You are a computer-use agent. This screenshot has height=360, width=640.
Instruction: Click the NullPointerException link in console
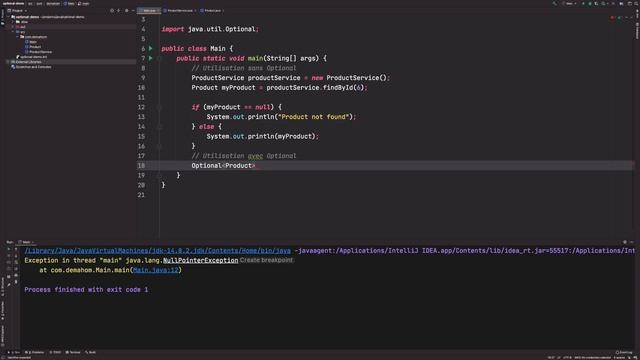pyautogui.click(x=200, y=260)
